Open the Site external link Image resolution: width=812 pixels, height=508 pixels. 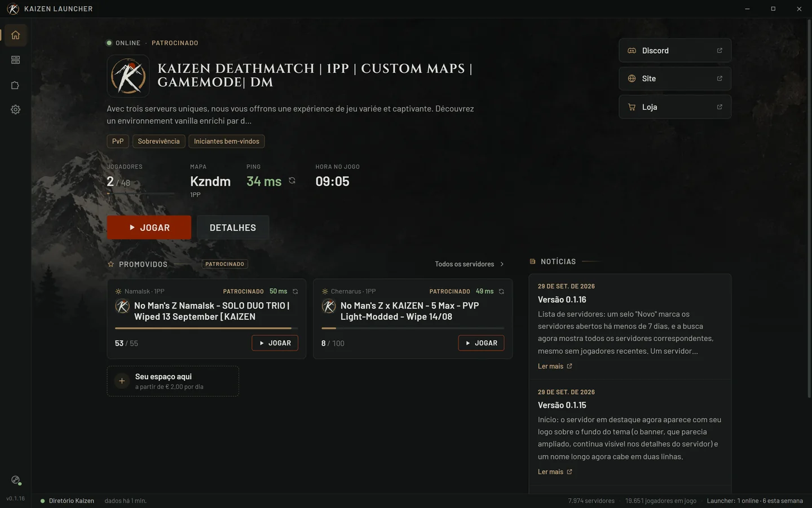675,78
